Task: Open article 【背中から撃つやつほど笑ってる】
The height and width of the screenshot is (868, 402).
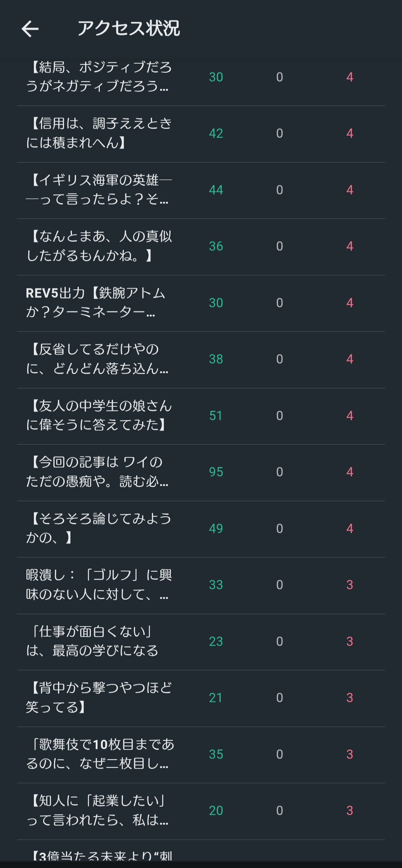Action: point(99,697)
